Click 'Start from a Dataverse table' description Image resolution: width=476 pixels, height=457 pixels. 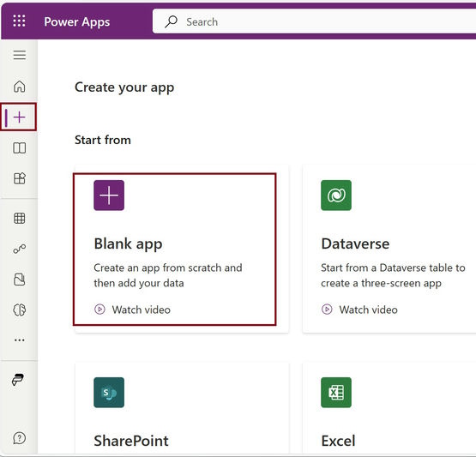[x=393, y=275]
